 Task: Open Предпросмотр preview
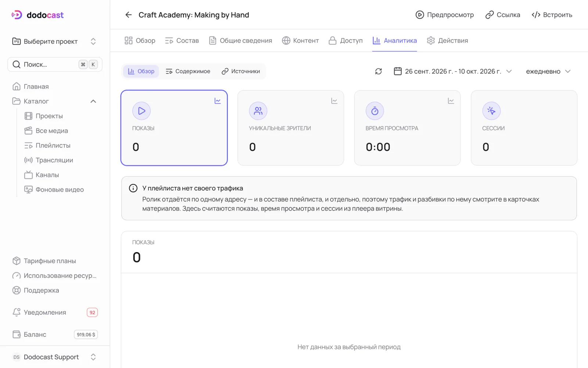pos(445,15)
